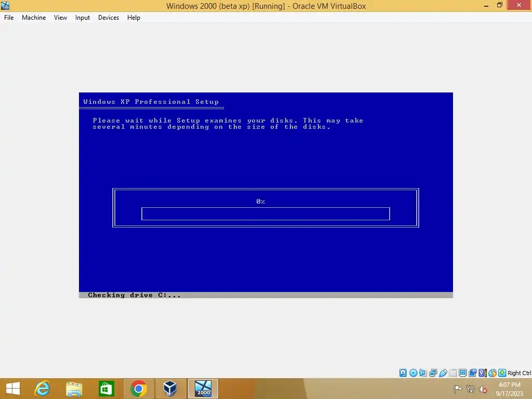Click the network connection tray icon
The width and height of the screenshot is (532, 399).
(x=471, y=389)
